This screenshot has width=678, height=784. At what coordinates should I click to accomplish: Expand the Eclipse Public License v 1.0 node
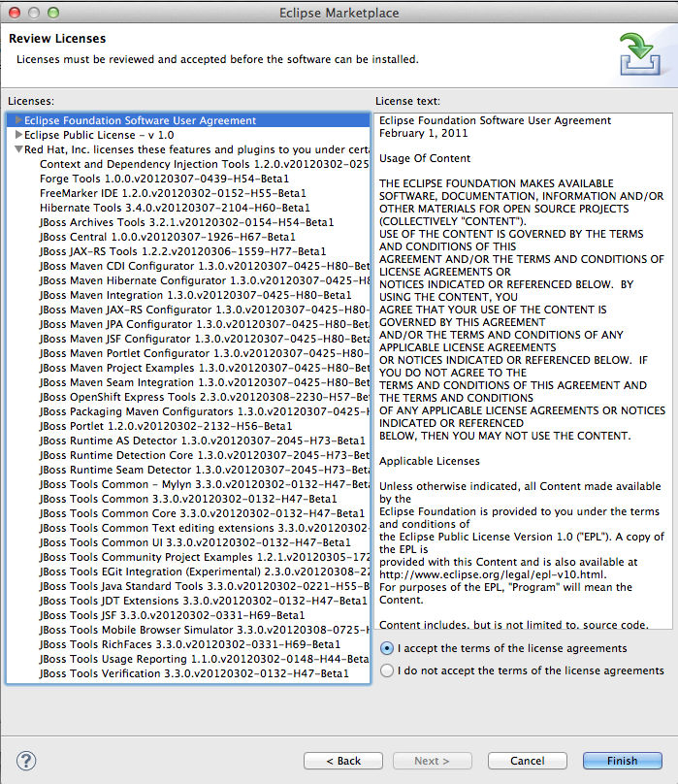point(18,135)
